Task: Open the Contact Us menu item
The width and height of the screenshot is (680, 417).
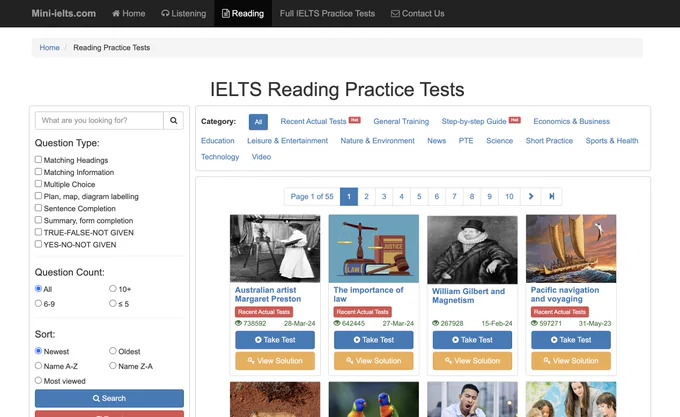Action: [x=418, y=13]
